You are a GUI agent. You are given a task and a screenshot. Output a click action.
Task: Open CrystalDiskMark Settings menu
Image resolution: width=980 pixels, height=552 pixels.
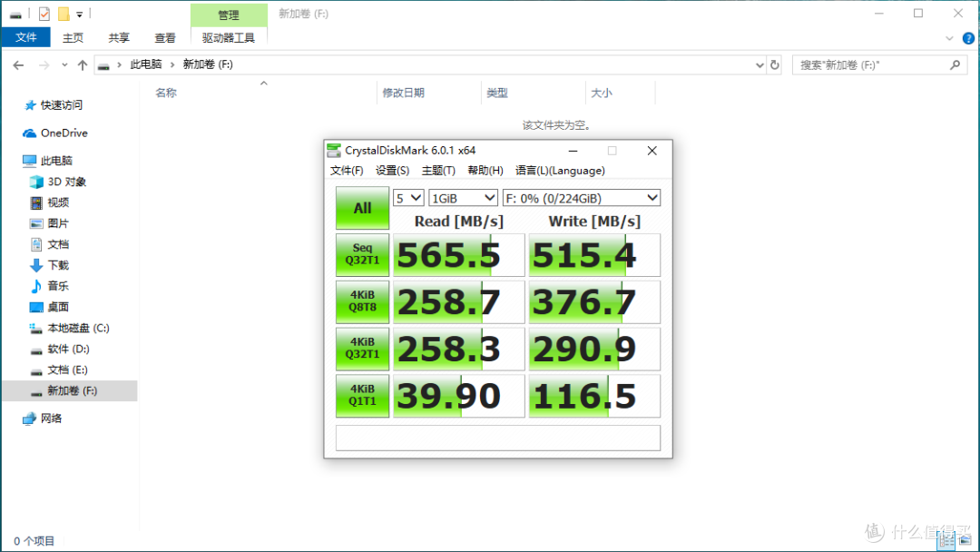(x=393, y=171)
